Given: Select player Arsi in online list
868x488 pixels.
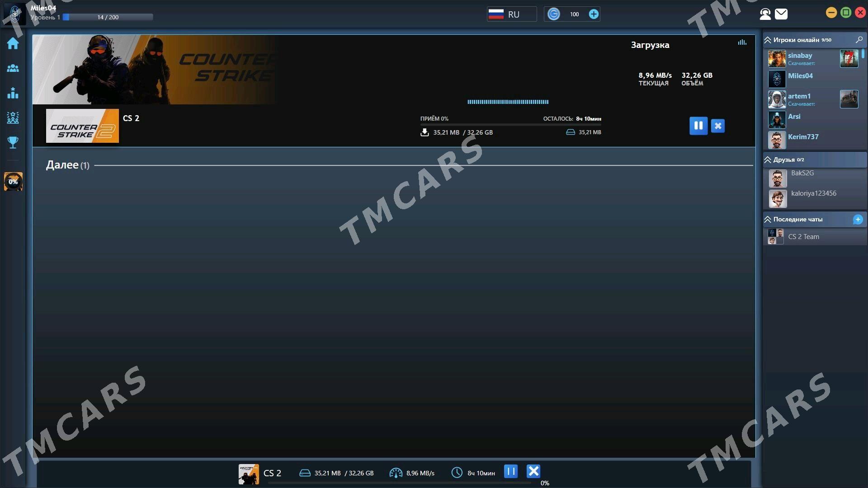Looking at the screenshot, I should tap(794, 117).
